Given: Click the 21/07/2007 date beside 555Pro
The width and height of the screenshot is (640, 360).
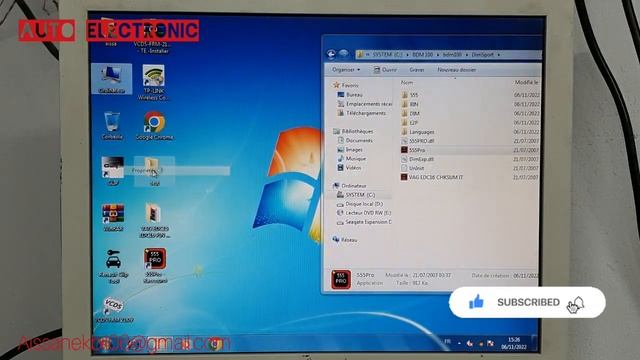Looking at the screenshot, I should coord(526,150).
